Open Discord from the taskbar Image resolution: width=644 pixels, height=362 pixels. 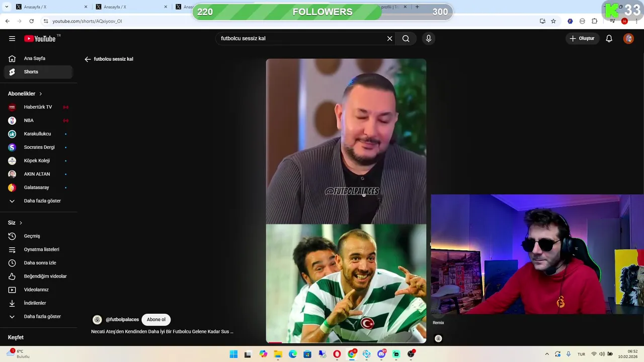[x=381, y=354]
